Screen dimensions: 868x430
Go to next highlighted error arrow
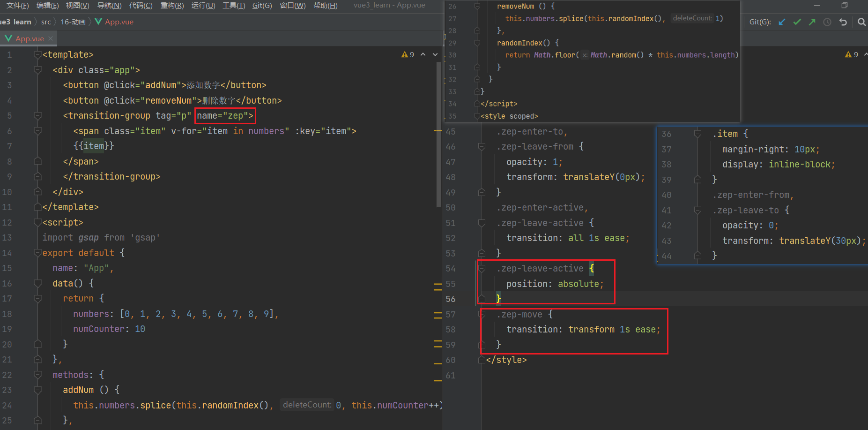pos(435,54)
